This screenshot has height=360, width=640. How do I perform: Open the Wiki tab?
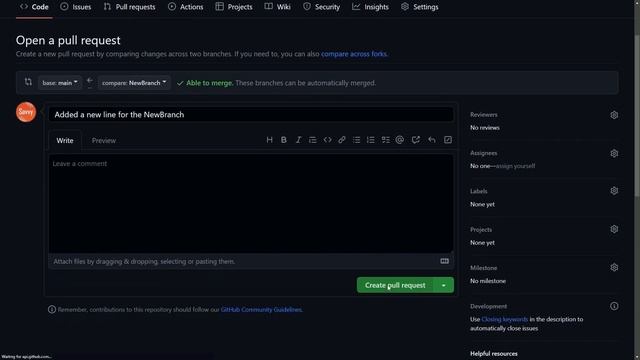click(x=278, y=7)
